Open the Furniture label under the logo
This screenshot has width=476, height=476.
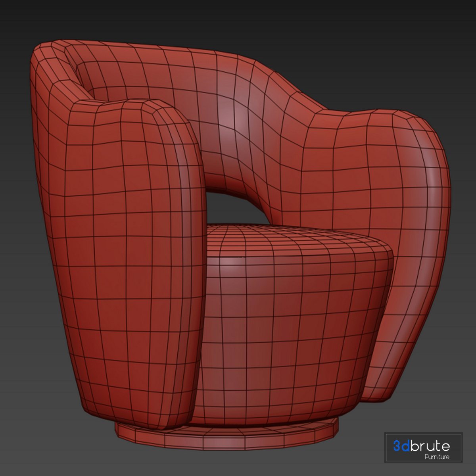(x=437, y=457)
